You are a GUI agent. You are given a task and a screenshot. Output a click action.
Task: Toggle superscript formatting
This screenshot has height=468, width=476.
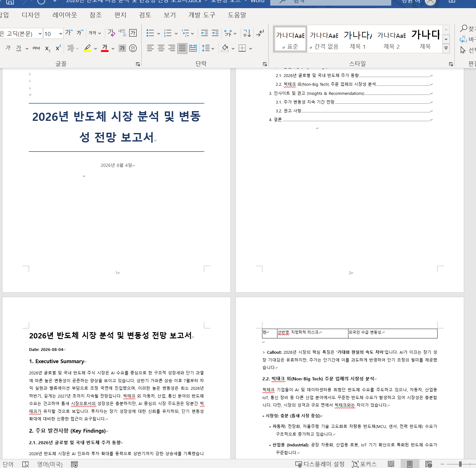click(x=58, y=48)
